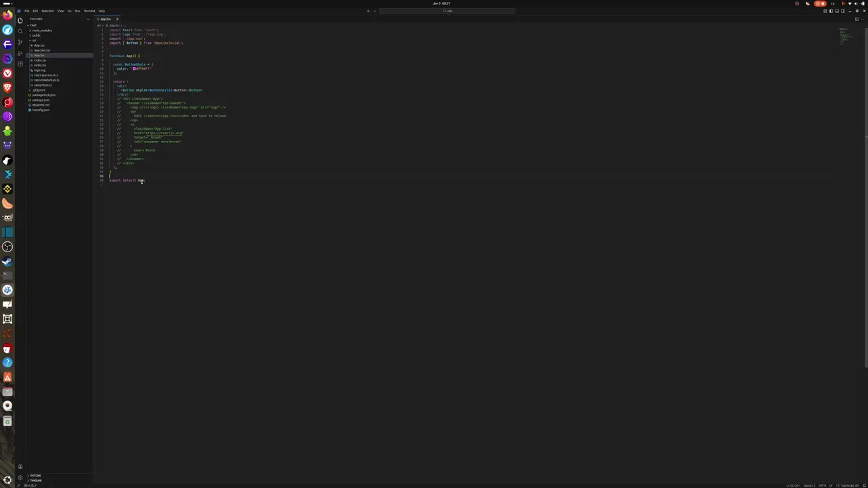Open the Terminal menu
Viewport: 868px width, 488px height.
pyautogui.click(x=90, y=11)
